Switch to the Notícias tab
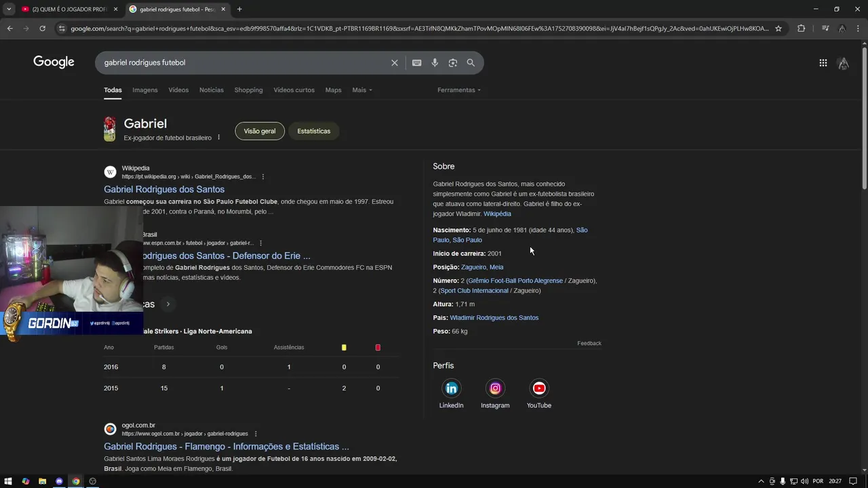The image size is (868, 488). pos(212,90)
